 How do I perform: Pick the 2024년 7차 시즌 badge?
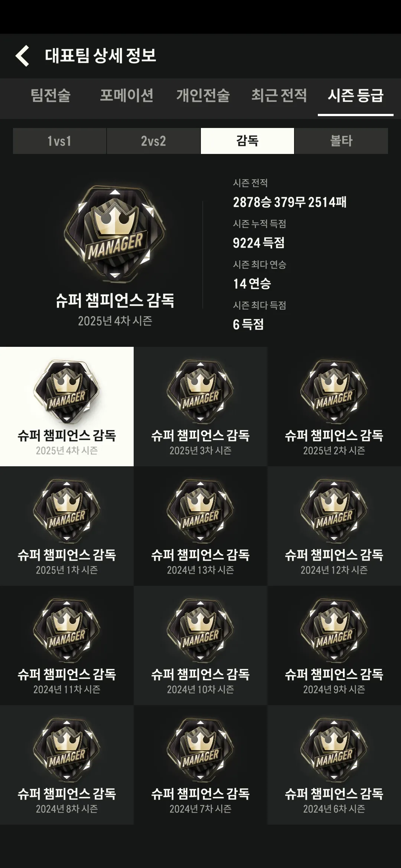tap(200, 765)
